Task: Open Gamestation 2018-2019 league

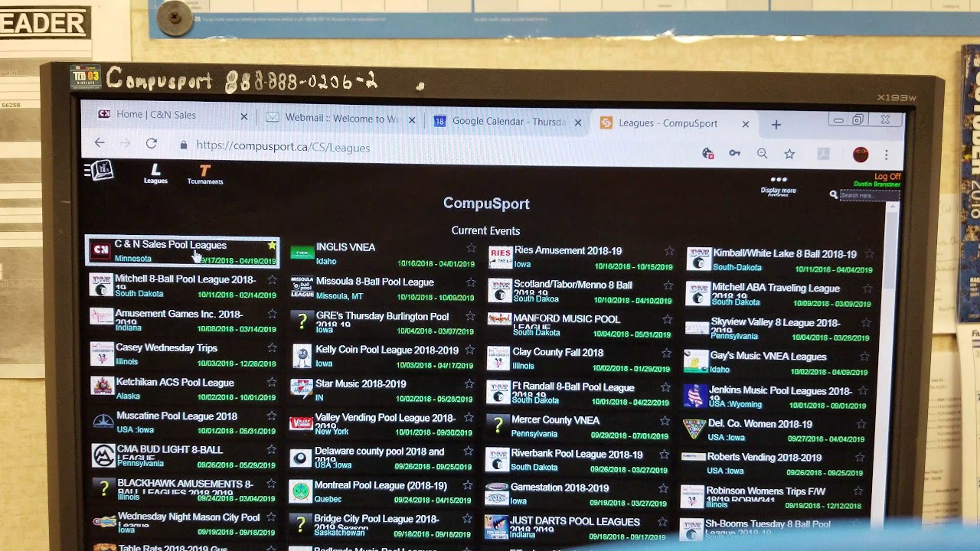Action: coord(560,488)
